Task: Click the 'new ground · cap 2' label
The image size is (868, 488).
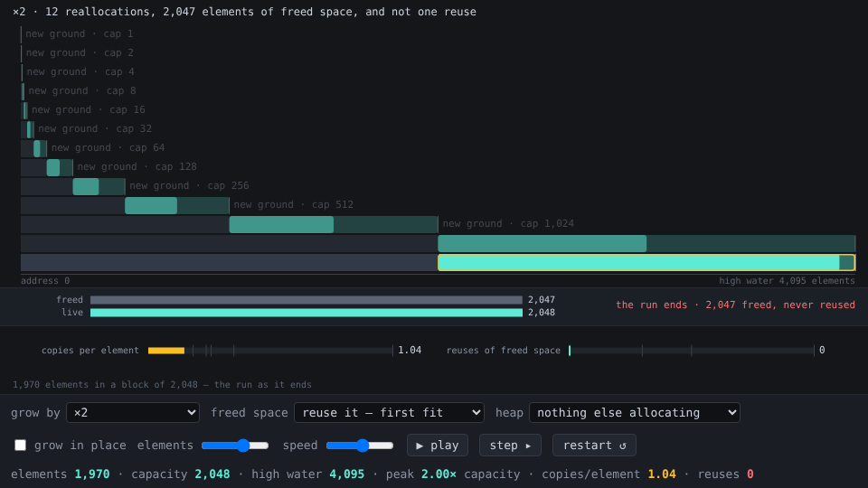Action: pyautogui.click(x=80, y=53)
